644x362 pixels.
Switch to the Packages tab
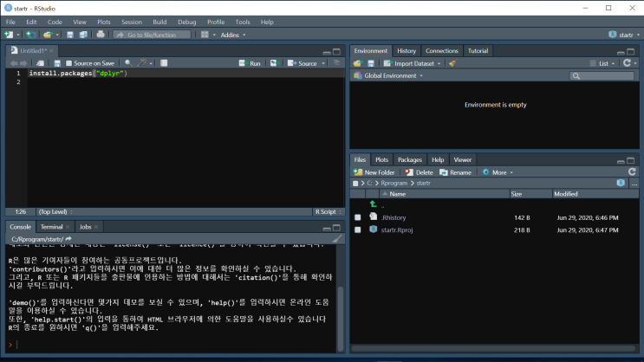click(x=409, y=159)
